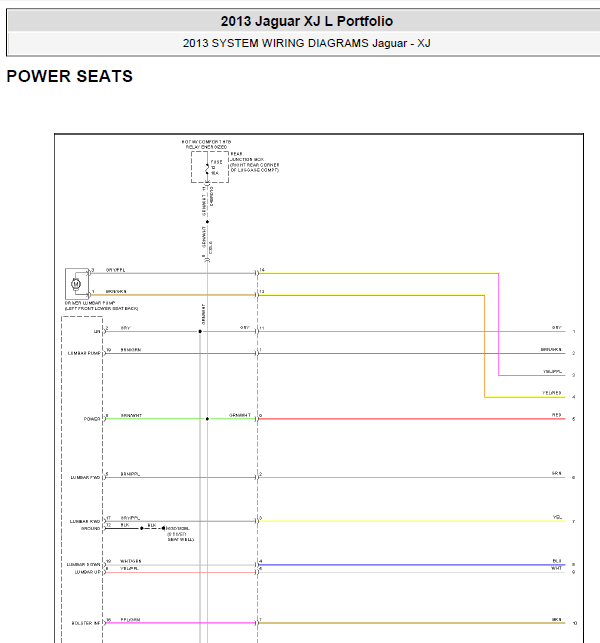This screenshot has height=643, width=600.
Task: Click output reference number 5 next to RED
Action: pyautogui.click(x=574, y=419)
